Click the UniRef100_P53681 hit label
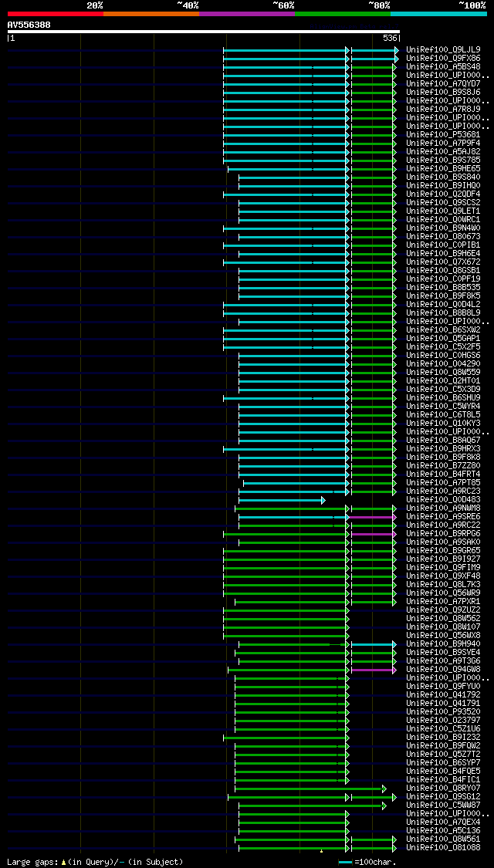This screenshot has height=868, width=494. (443, 134)
